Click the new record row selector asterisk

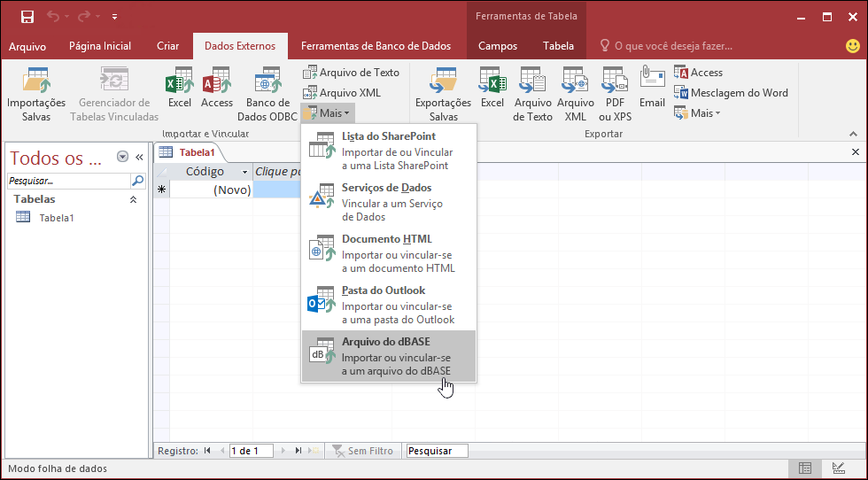(x=161, y=190)
